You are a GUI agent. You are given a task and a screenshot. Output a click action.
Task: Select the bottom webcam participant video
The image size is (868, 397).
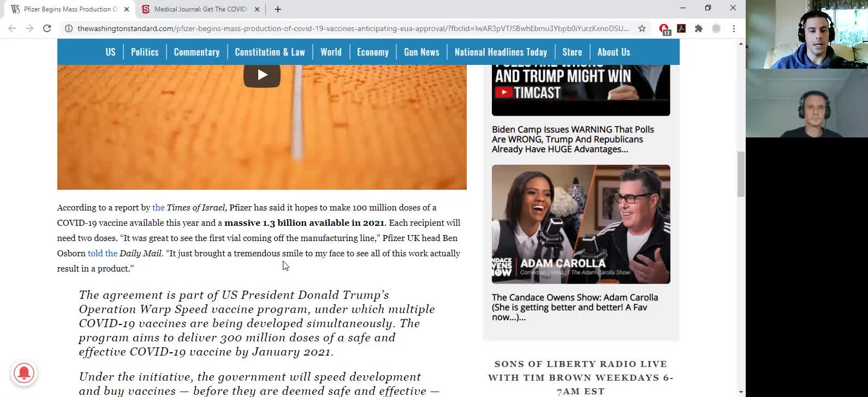click(807, 103)
